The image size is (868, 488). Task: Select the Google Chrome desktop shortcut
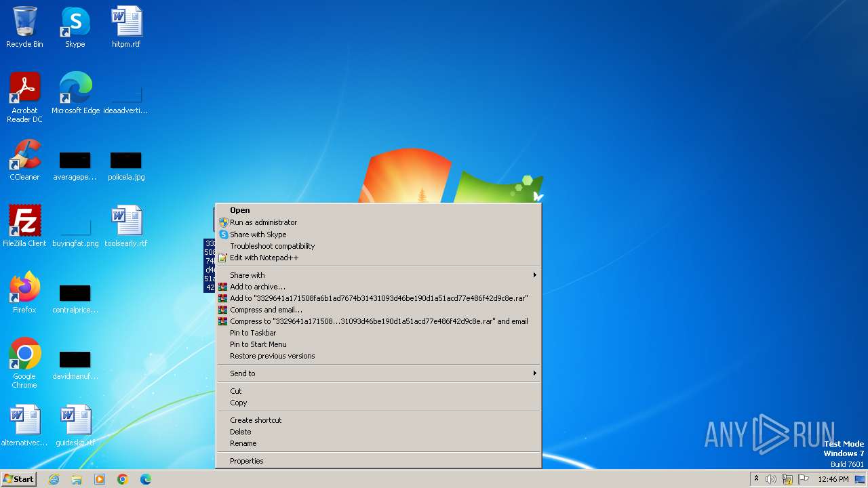click(x=24, y=363)
